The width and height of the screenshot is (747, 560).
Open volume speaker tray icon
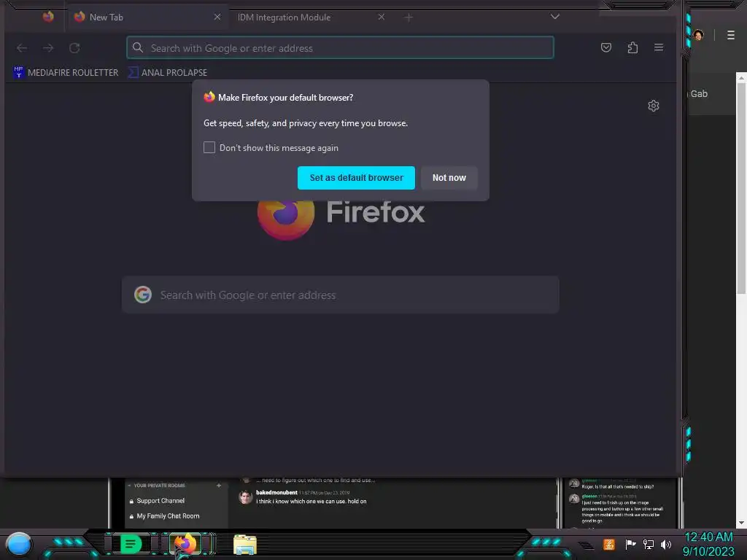665,544
